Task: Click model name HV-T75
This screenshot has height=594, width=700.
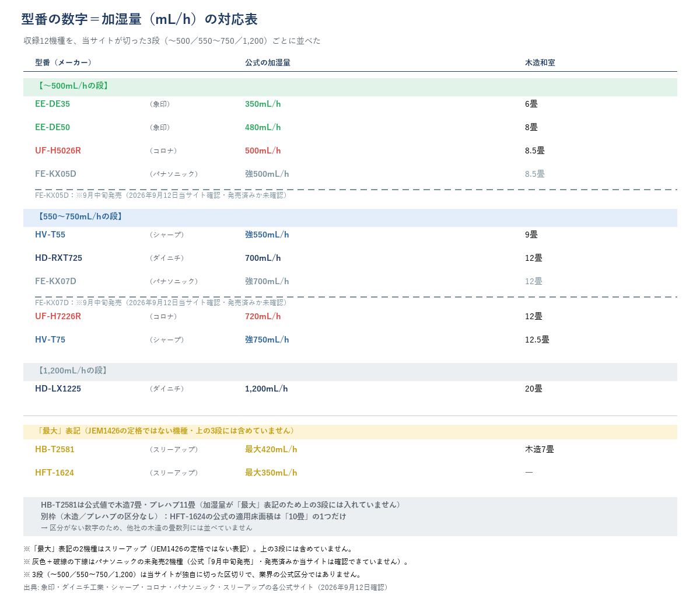Action: 50,340
